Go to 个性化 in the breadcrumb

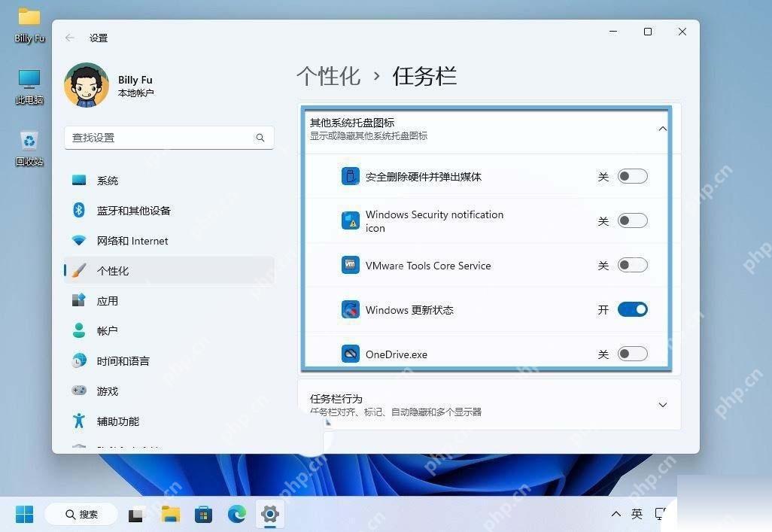click(328, 76)
